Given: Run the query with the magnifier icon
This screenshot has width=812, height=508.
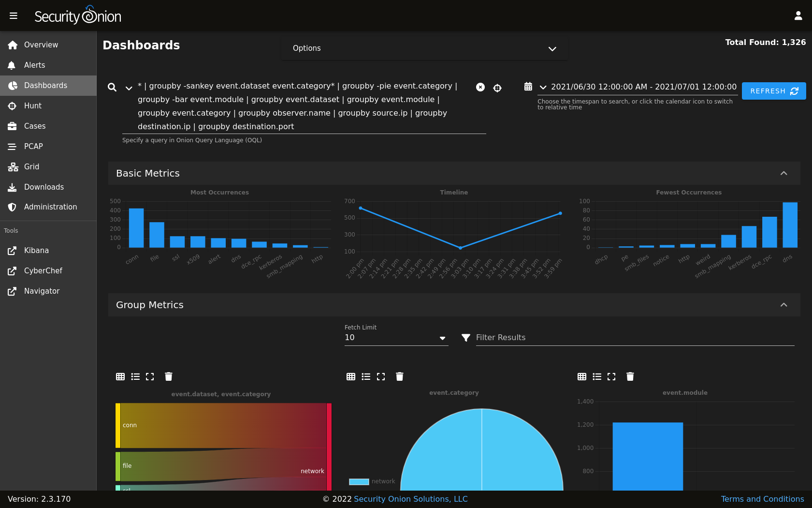Looking at the screenshot, I should tap(112, 87).
